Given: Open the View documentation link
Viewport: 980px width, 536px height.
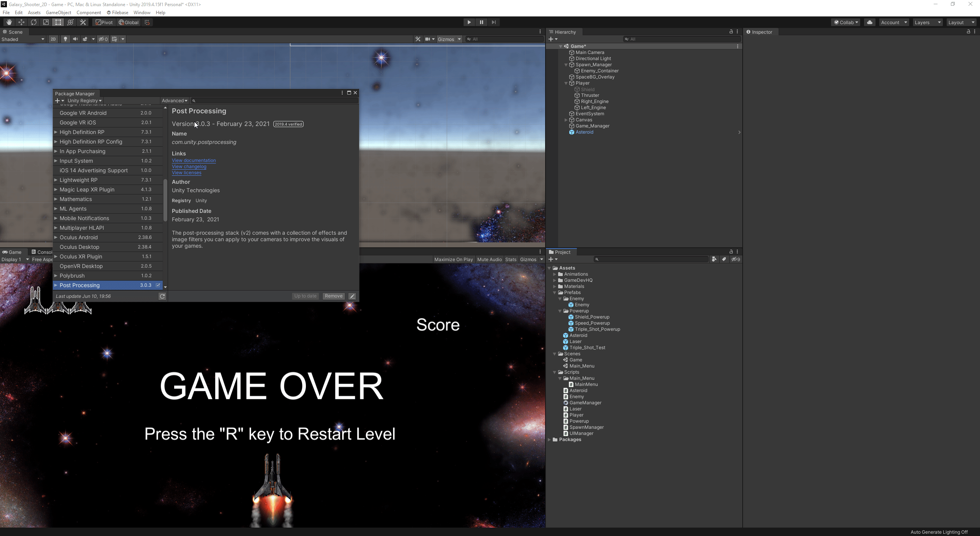Looking at the screenshot, I should (x=194, y=160).
